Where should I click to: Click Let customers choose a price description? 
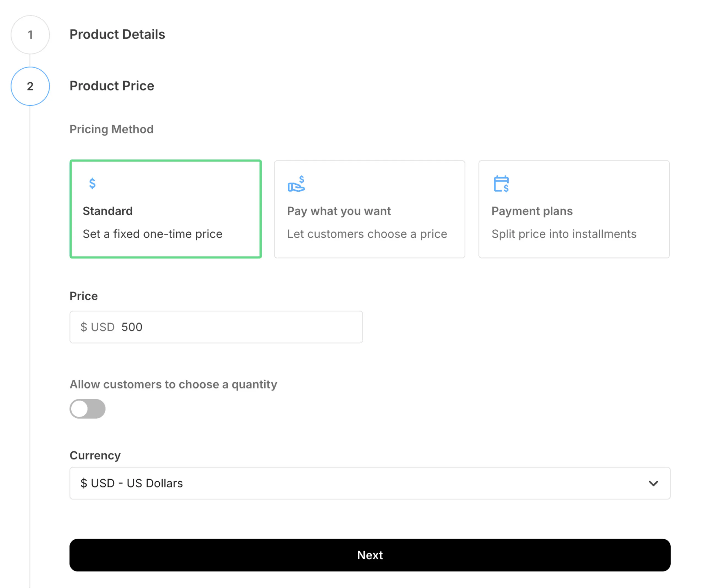[367, 234]
